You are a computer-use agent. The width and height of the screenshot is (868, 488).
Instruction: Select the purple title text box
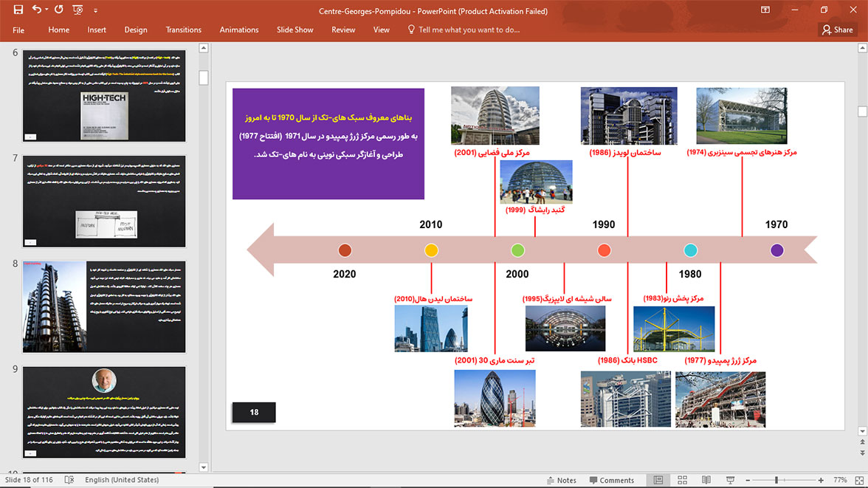point(328,143)
